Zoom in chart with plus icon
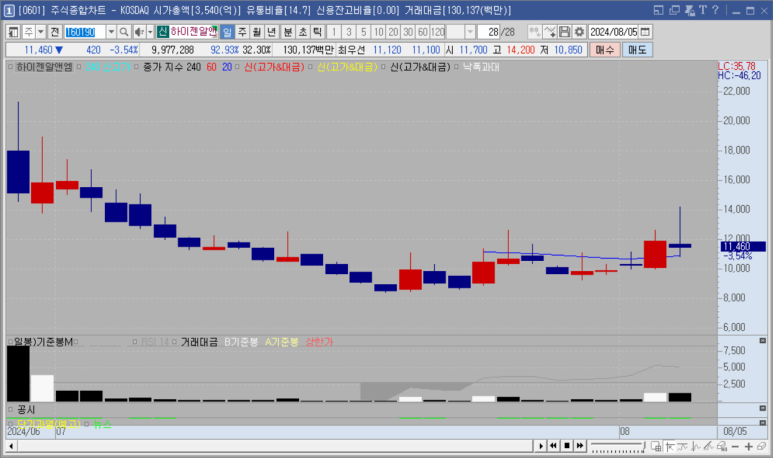The width and height of the screenshot is (773, 458). pyautogui.click(x=749, y=446)
